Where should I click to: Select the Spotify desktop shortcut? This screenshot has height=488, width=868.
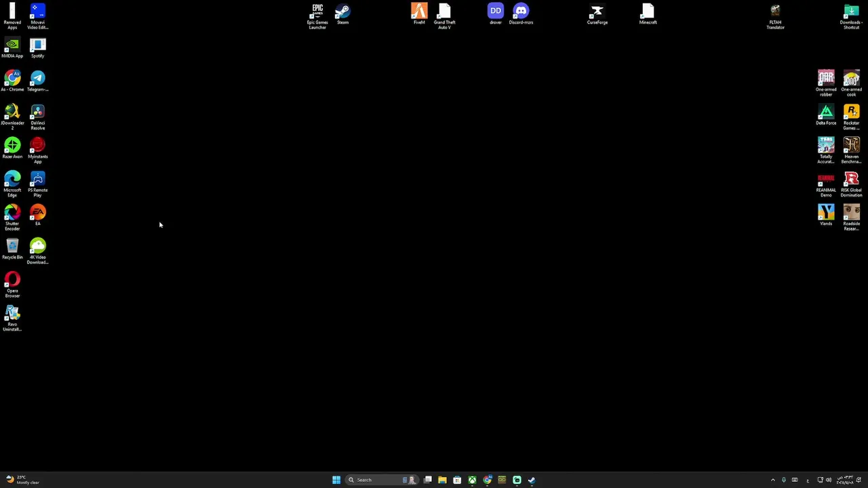[37, 48]
